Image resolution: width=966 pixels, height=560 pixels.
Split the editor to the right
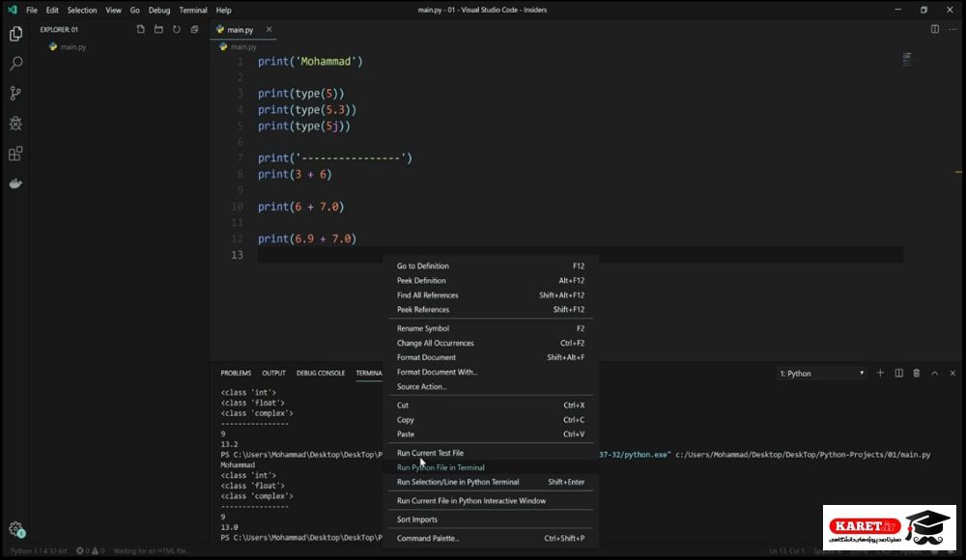tap(934, 29)
